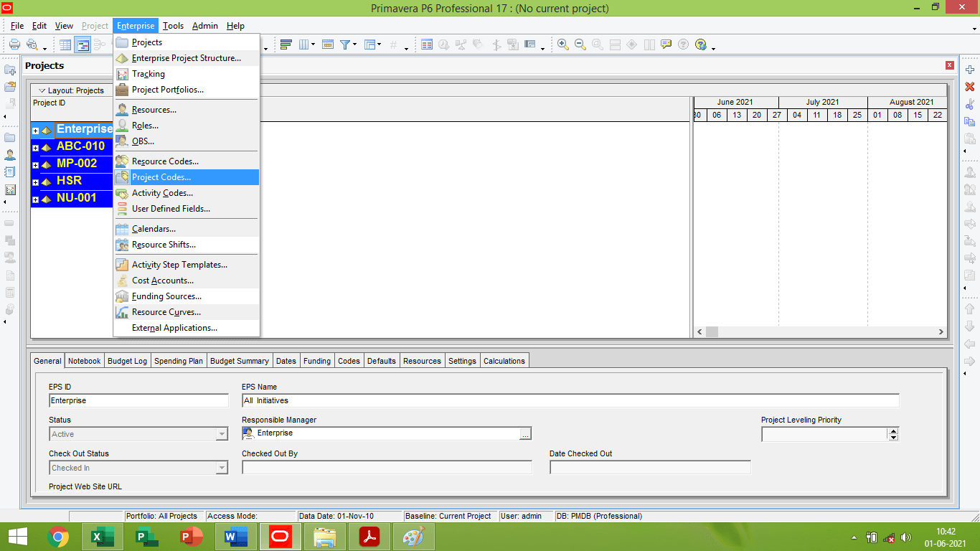
Task: Choose OBS from the Enterprise menu
Action: [187, 141]
